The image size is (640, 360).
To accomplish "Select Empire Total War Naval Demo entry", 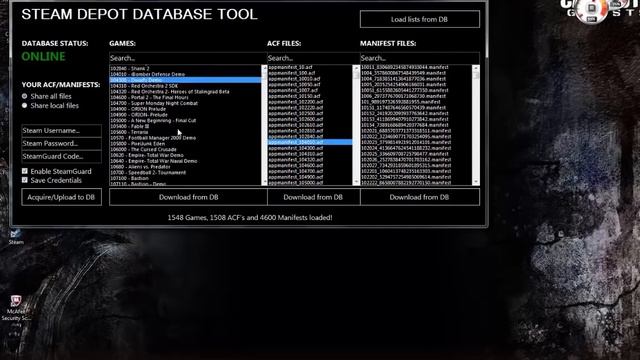I will coord(185,161).
